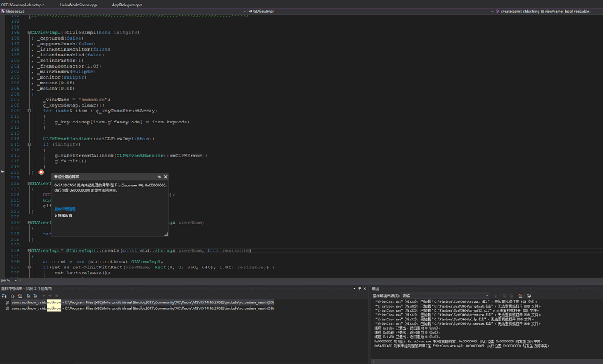Click the copy results icon in 查找符号结果 toolbar
This screenshot has width=603, height=364.
tap(13, 295)
